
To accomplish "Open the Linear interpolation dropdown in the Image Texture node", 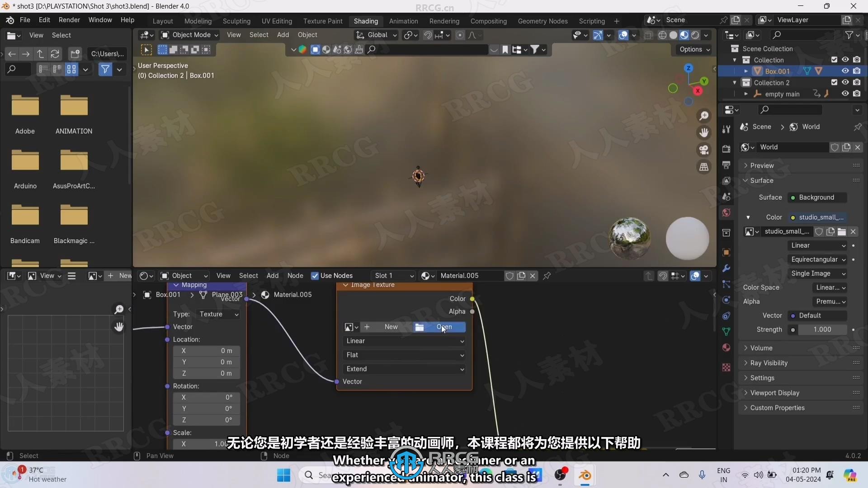I will (405, 341).
